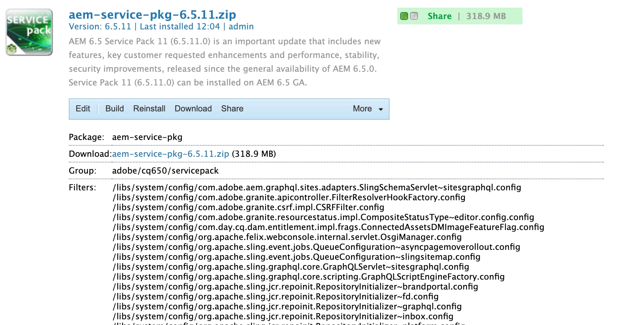Image resolution: width=644 pixels, height=325 pixels.
Task: Select the SlingSchemaServlet~sitesgraphql.config filter
Action: click(x=317, y=187)
